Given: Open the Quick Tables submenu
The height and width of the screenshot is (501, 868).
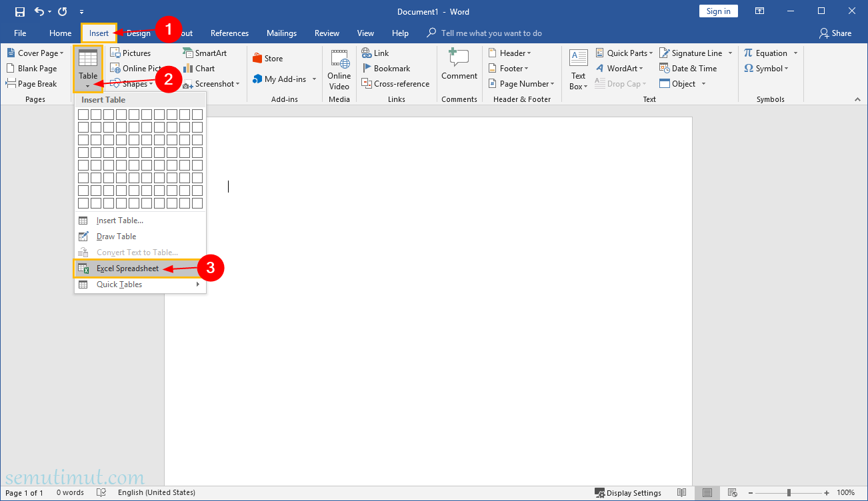Looking at the screenshot, I should click(140, 284).
